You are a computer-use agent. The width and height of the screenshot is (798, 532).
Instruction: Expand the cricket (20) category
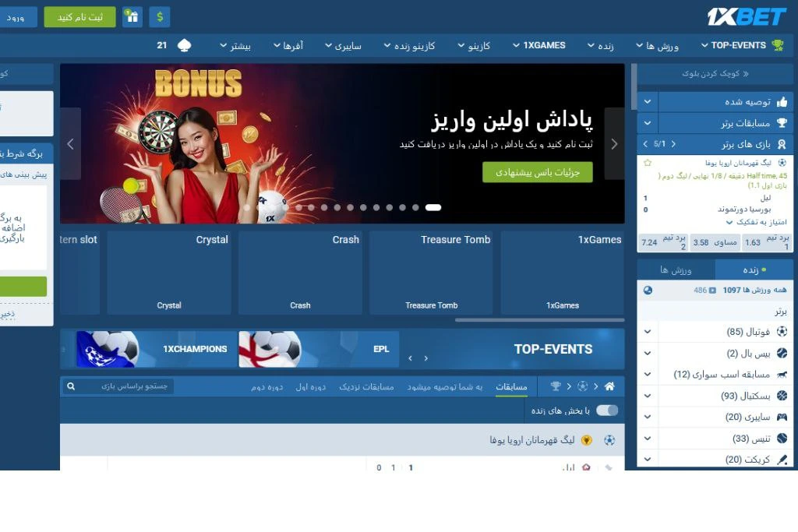(x=648, y=460)
